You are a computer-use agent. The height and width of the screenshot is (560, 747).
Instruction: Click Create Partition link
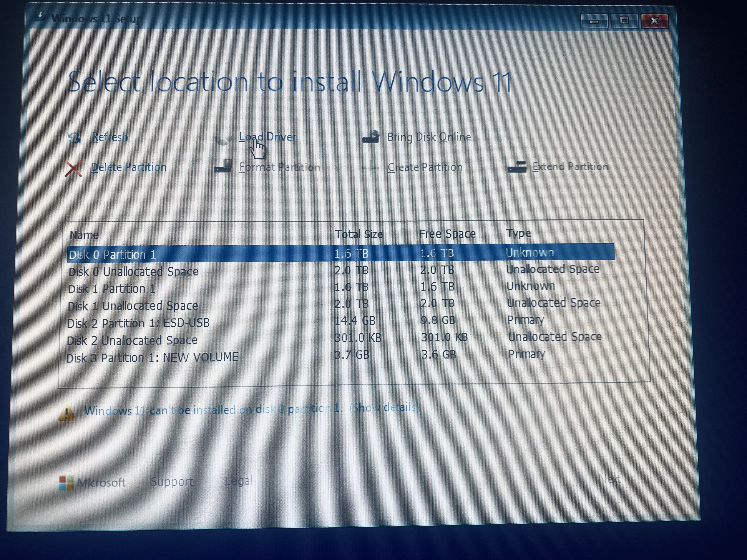pos(425,167)
